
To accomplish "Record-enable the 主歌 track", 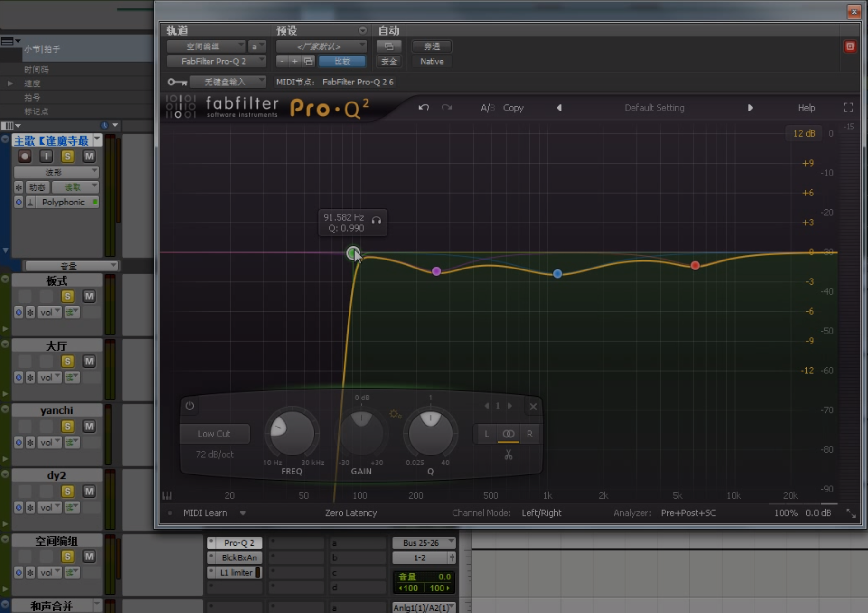I will tap(25, 156).
